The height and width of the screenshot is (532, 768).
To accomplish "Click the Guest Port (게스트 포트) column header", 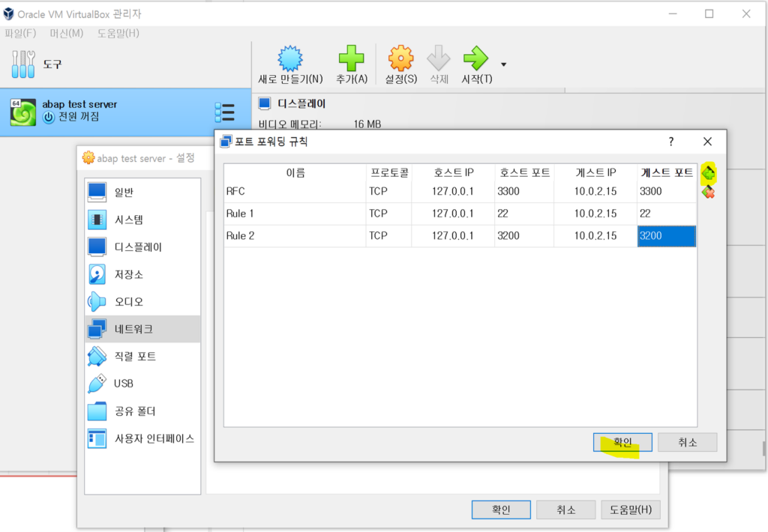I will click(667, 172).
